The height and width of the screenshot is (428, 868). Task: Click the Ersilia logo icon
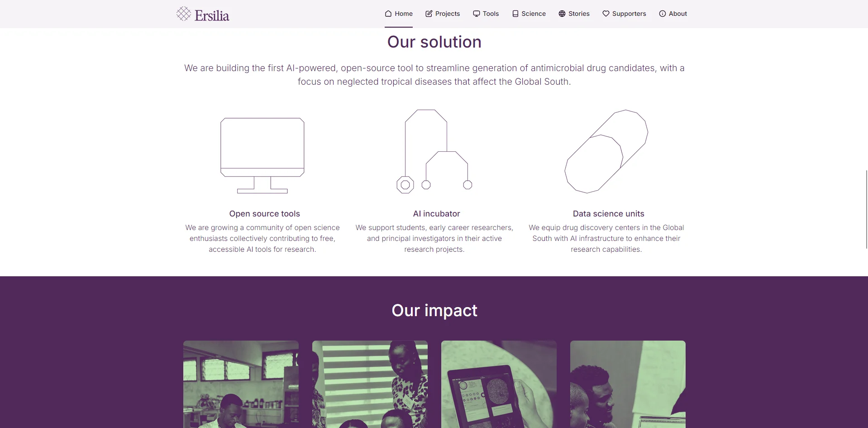click(183, 14)
